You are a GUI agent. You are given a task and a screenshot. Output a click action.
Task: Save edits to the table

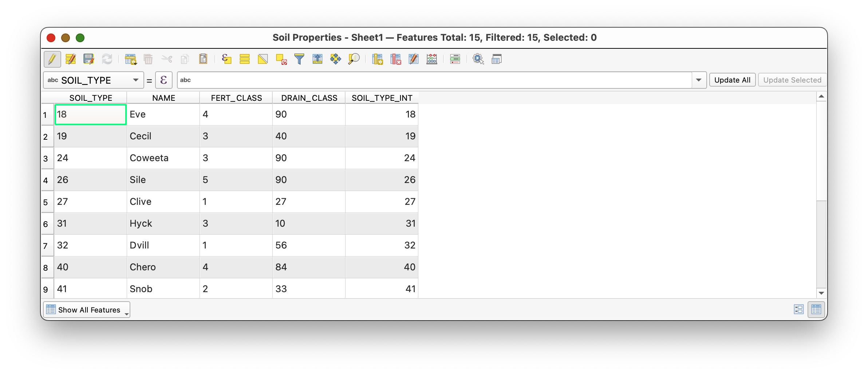point(88,59)
